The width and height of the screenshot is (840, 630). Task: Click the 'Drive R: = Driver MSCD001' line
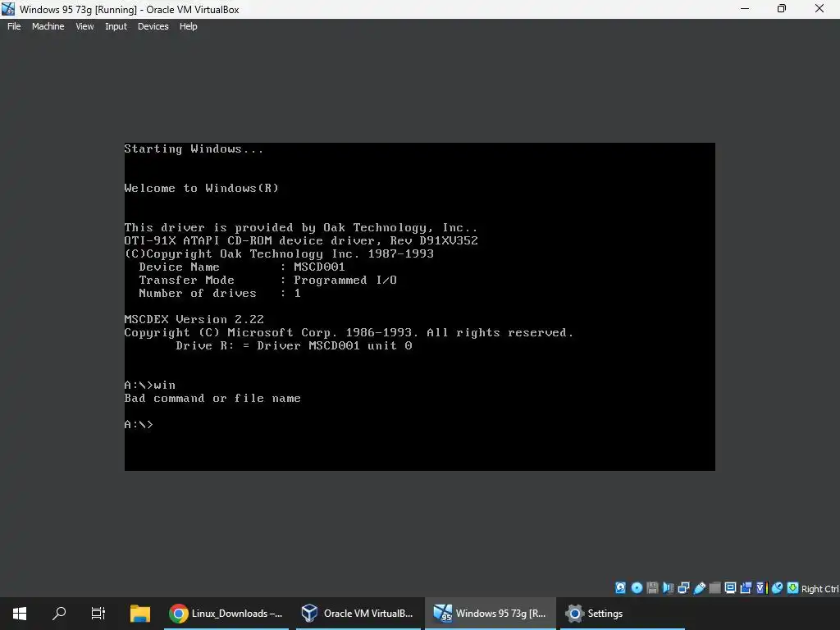point(294,345)
